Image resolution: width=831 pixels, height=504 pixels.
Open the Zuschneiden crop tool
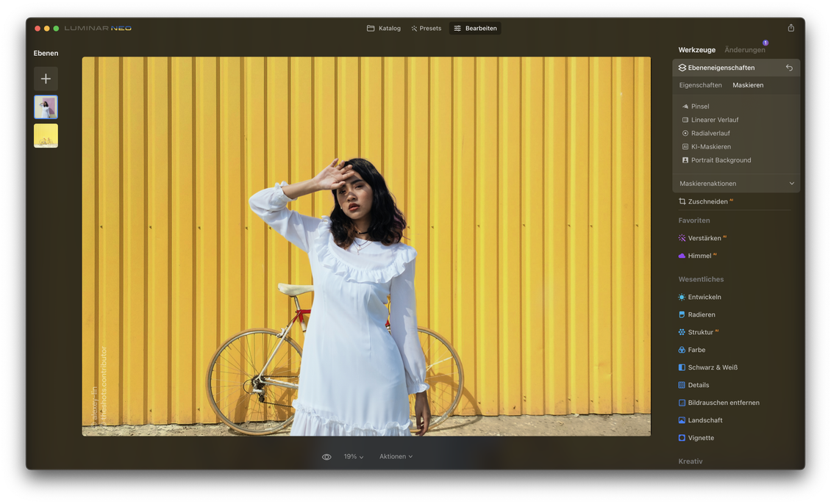[707, 201]
